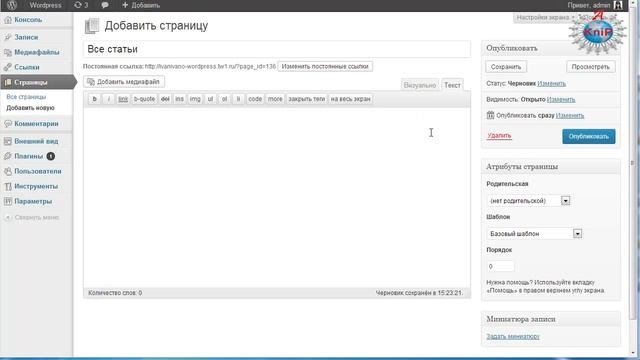640x360 pixels.
Task: Click the img quicktag button
Action: [x=195, y=99]
